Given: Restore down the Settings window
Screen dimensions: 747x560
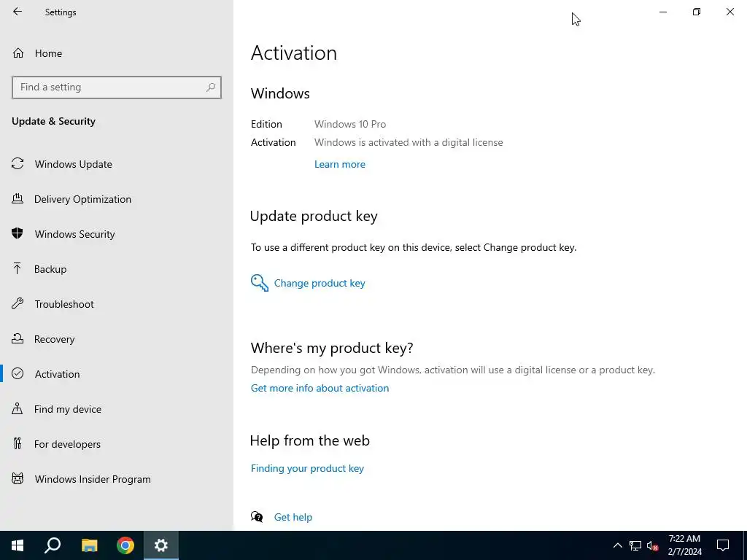Looking at the screenshot, I should click(x=697, y=12).
